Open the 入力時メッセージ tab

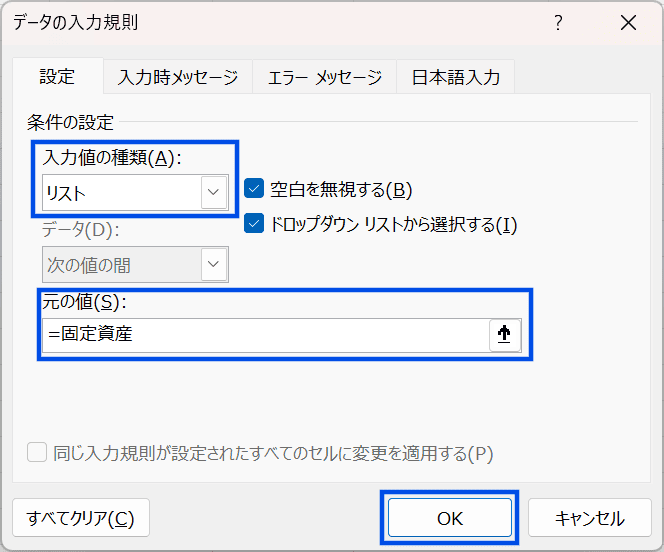coord(178,77)
